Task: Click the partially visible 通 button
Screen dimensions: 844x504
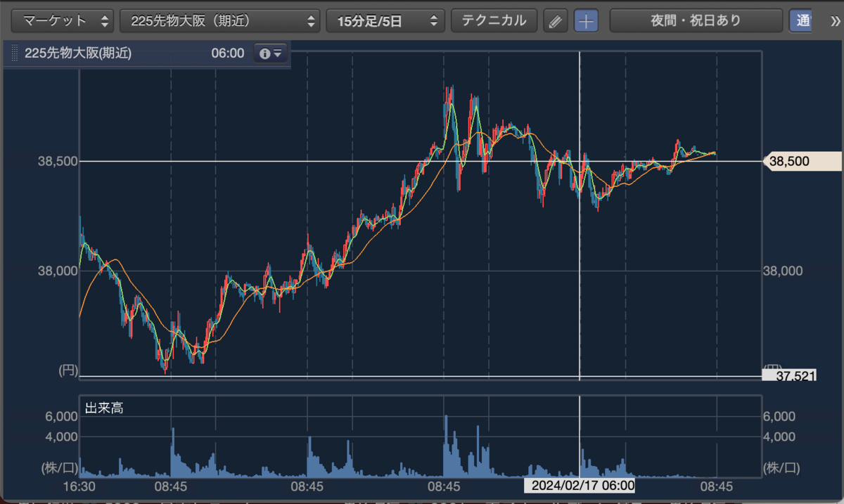Action: pos(800,20)
